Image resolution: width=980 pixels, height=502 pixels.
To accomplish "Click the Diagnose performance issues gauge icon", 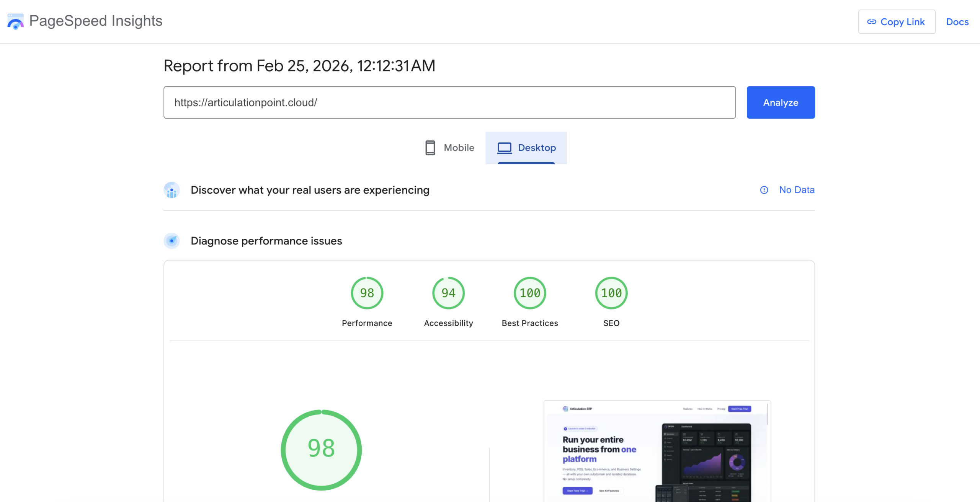I will (x=171, y=241).
